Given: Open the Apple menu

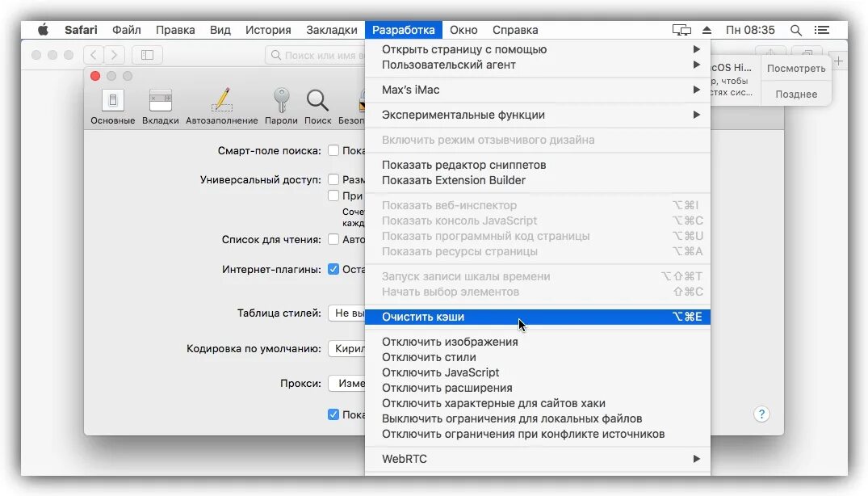Looking at the screenshot, I should pos(43,30).
